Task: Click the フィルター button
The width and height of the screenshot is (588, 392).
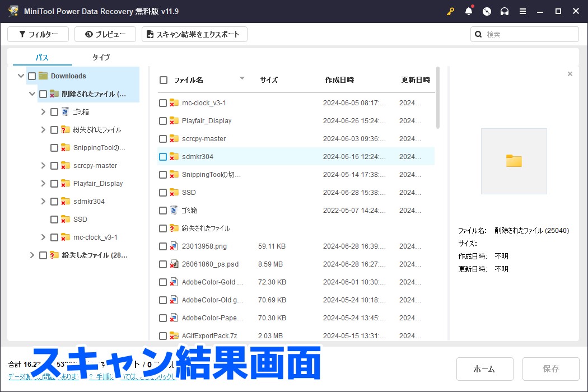Action: [x=38, y=34]
